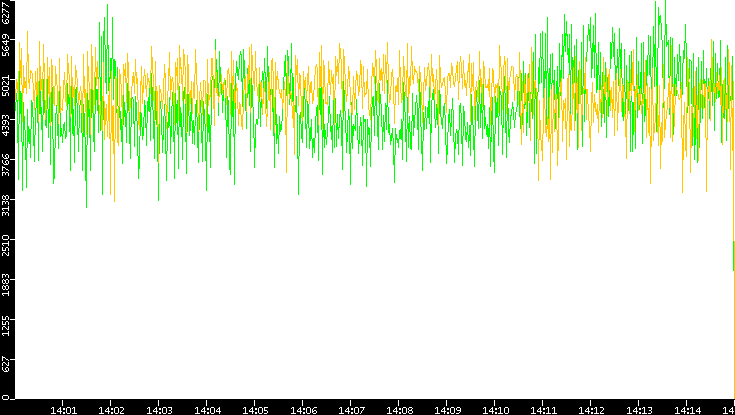Select the 14:13 time axis label

[x=639, y=410]
